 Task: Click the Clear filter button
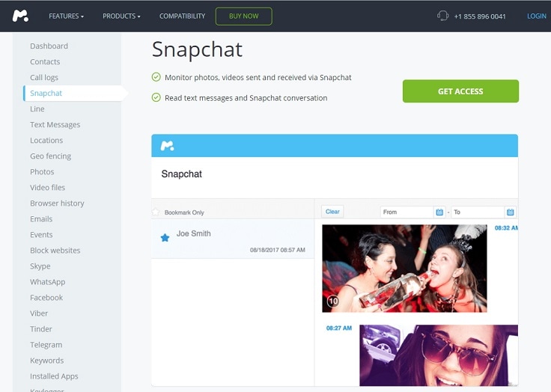(332, 212)
